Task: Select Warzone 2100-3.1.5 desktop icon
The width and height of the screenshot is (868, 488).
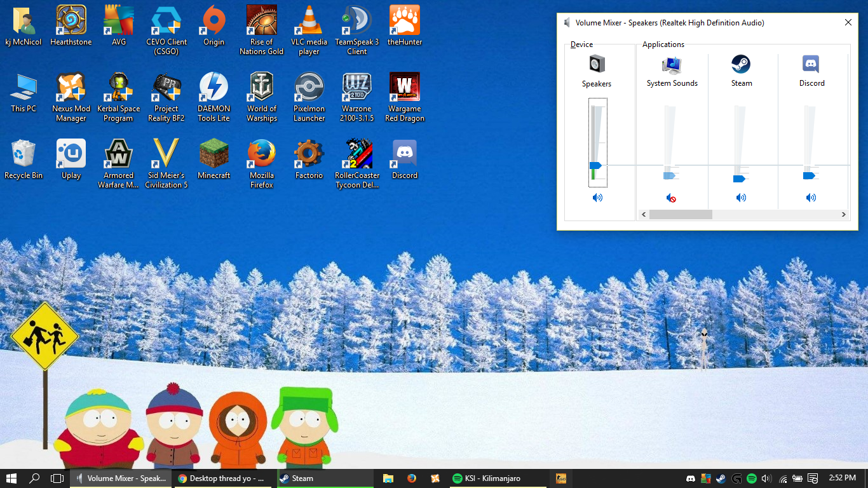Action: (357, 97)
